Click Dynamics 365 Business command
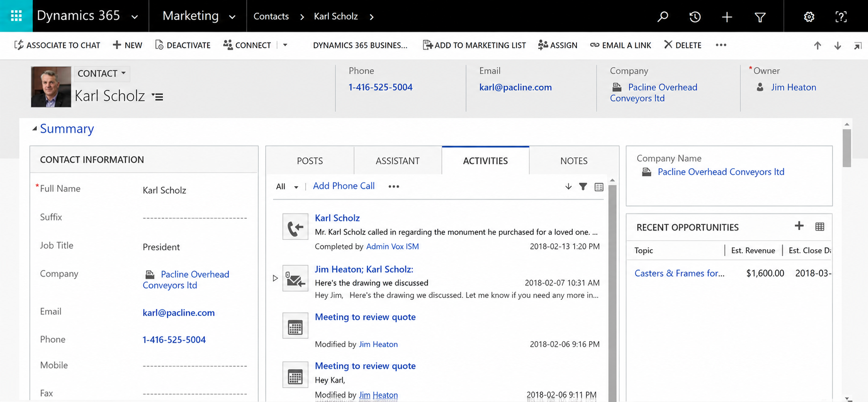868x402 pixels. tap(360, 45)
